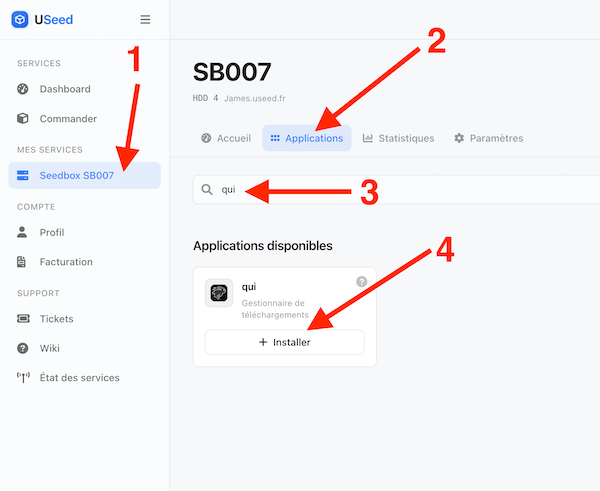Click the application search field
The height and width of the screenshot is (491, 600).
[x=396, y=189]
